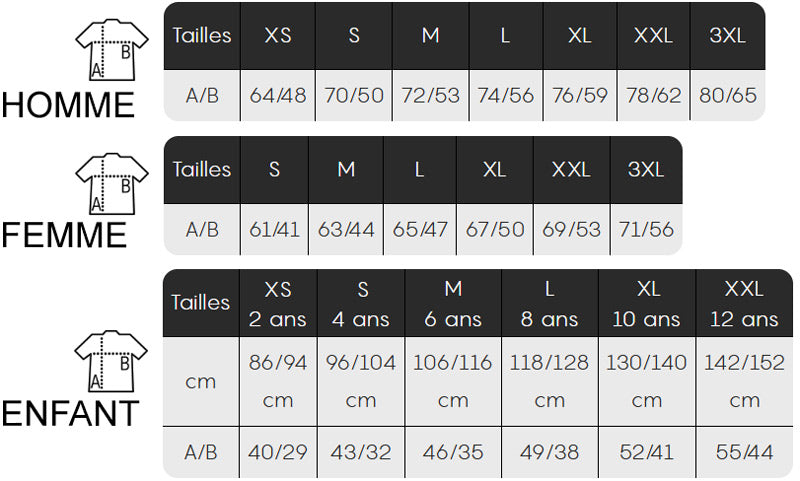Select the men's 64/48 measurement cell
This screenshot has width=800, height=481.
click(278, 96)
